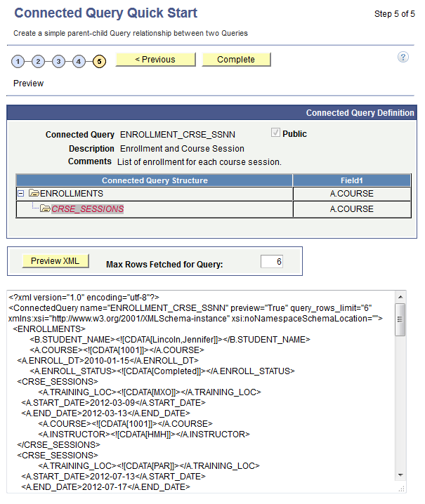Click the ENROLLMENTS folder icon
425x504 pixels.
[33, 193]
